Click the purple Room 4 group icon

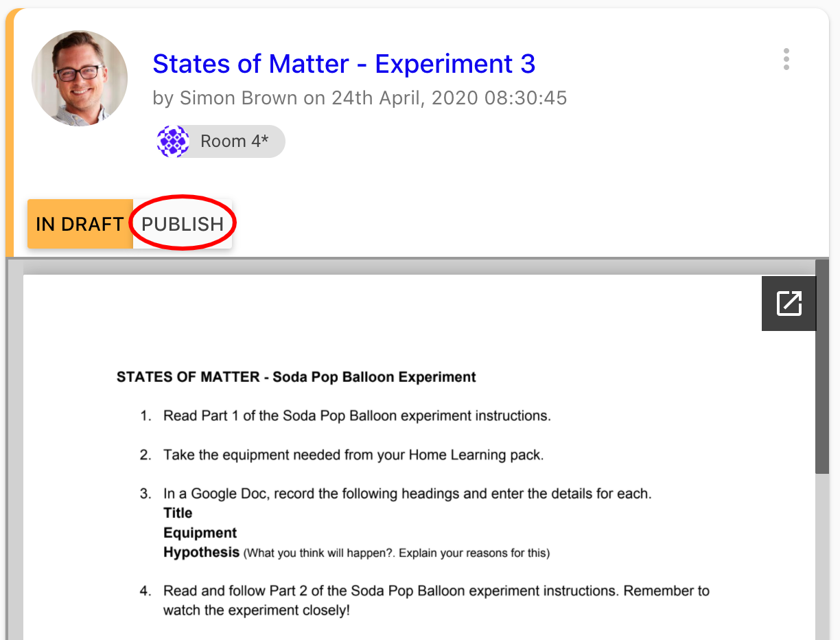point(173,141)
